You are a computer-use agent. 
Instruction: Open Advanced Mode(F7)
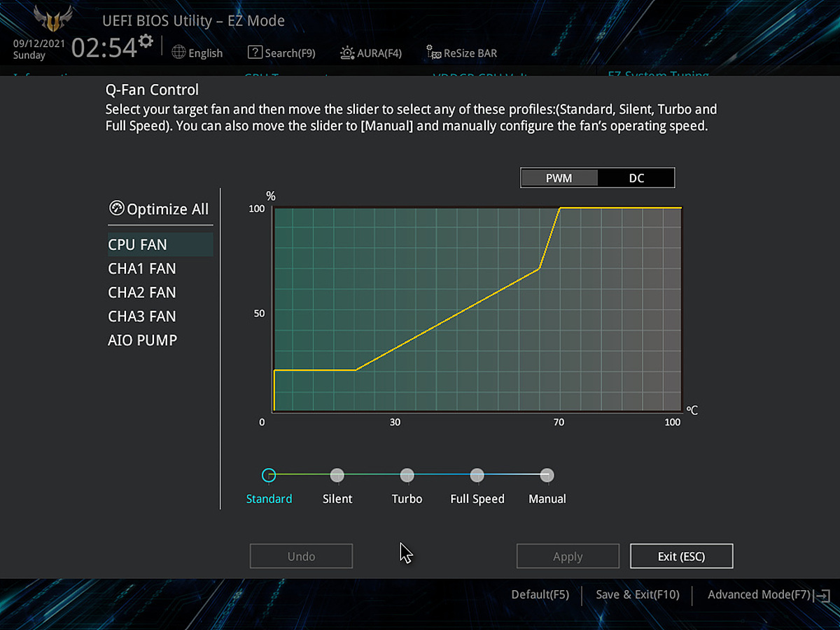[759, 594]
